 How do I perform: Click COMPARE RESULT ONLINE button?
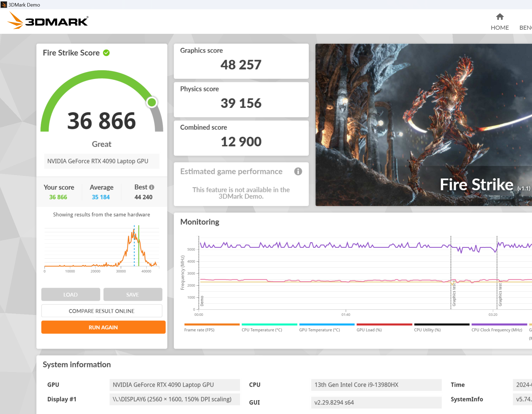click(x=102, y=311)
